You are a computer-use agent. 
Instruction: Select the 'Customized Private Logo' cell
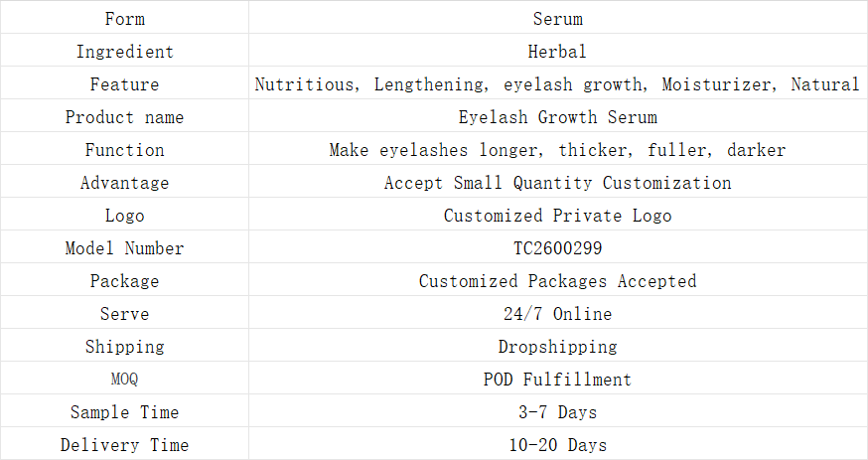click(x=557, y=216)
